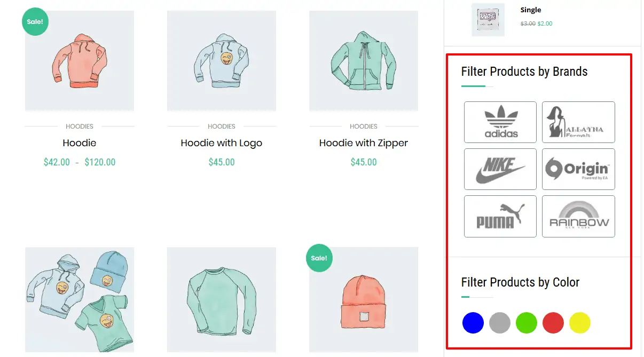This screenshot has width=644, height=357.
Task: Filter products by the Adidas brand logo
Action: click(500, 122)
